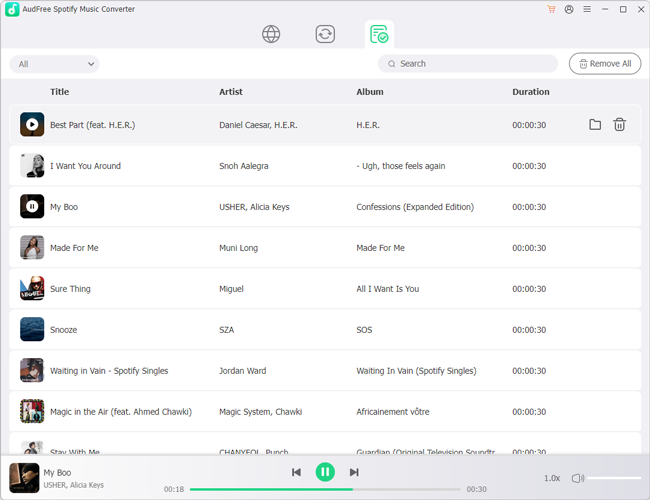The height and width of the screenshot is (500, 650).
Task: Seek on the playback progress bar
Action: (x=325, y=490)
